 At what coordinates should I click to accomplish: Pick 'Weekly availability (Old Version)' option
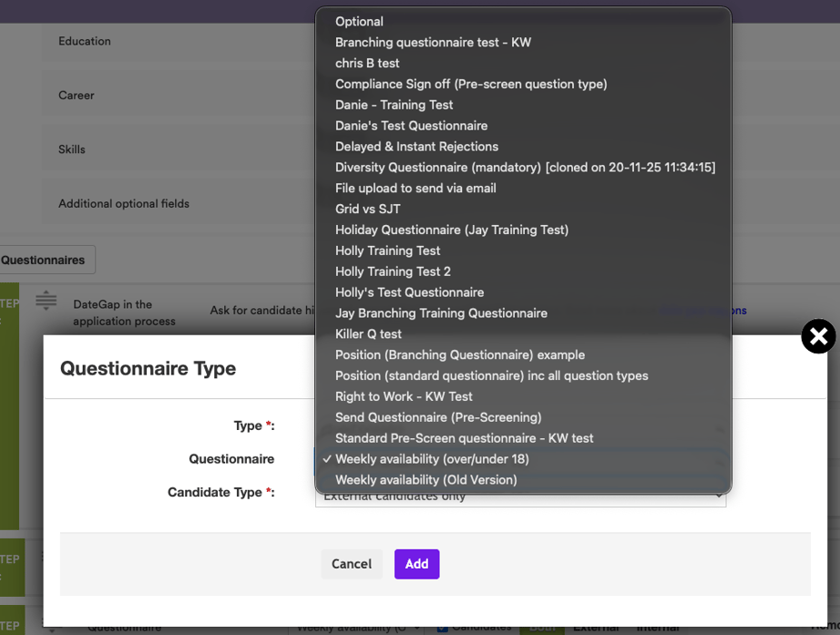tap(425, 480)
